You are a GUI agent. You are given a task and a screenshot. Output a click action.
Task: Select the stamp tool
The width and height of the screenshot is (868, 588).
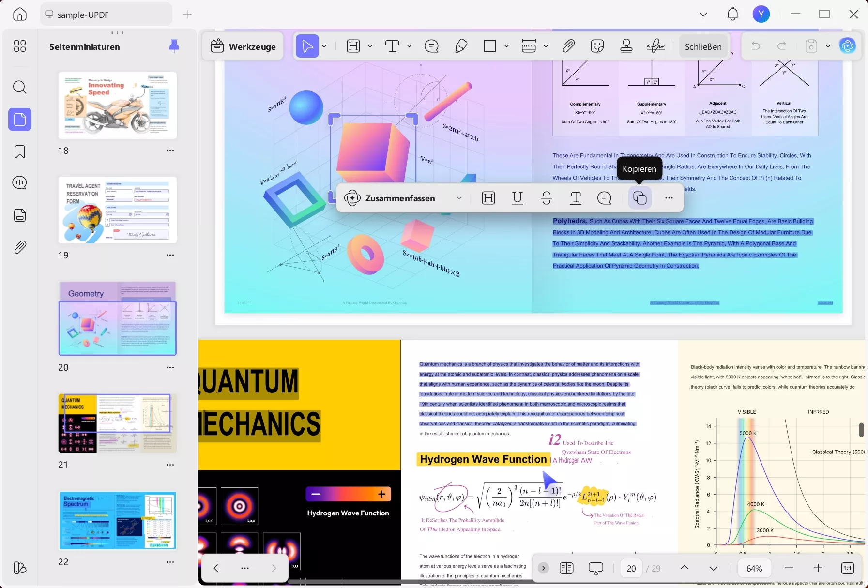tap(626, 46)
